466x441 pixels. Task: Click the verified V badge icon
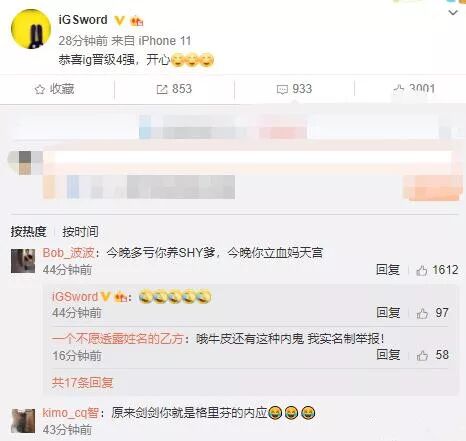(x=119, y=21)
